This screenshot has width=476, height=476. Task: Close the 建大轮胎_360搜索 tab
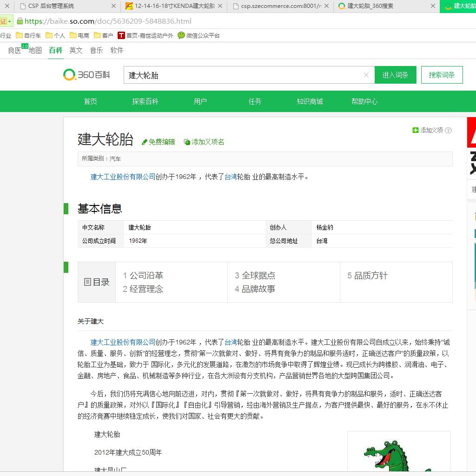[x=433, y=6]
